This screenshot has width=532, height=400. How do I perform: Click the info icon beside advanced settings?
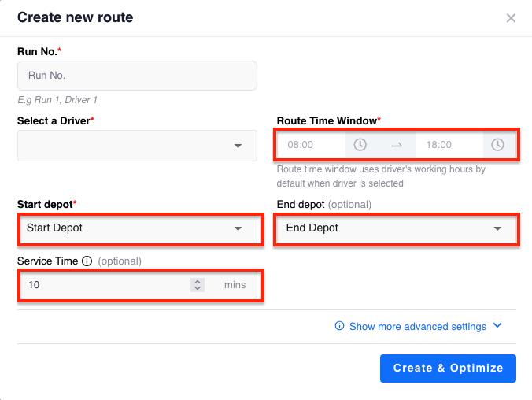[339, 326]
